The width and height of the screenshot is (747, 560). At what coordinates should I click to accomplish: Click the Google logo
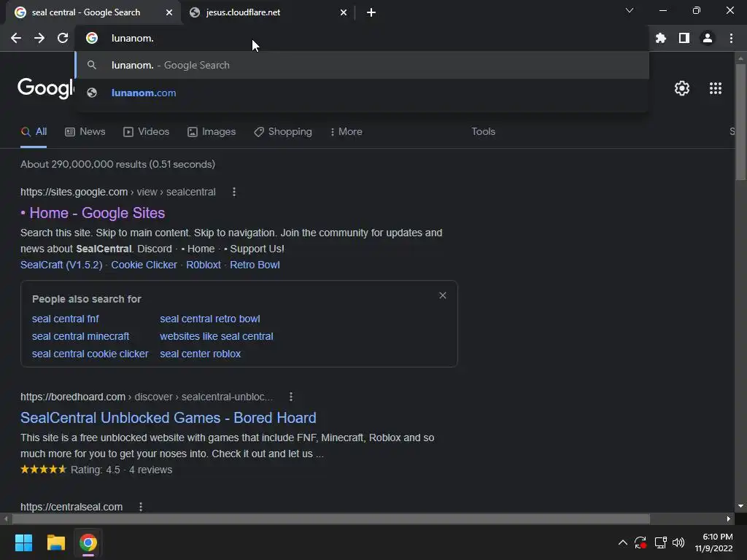[46, 88]
